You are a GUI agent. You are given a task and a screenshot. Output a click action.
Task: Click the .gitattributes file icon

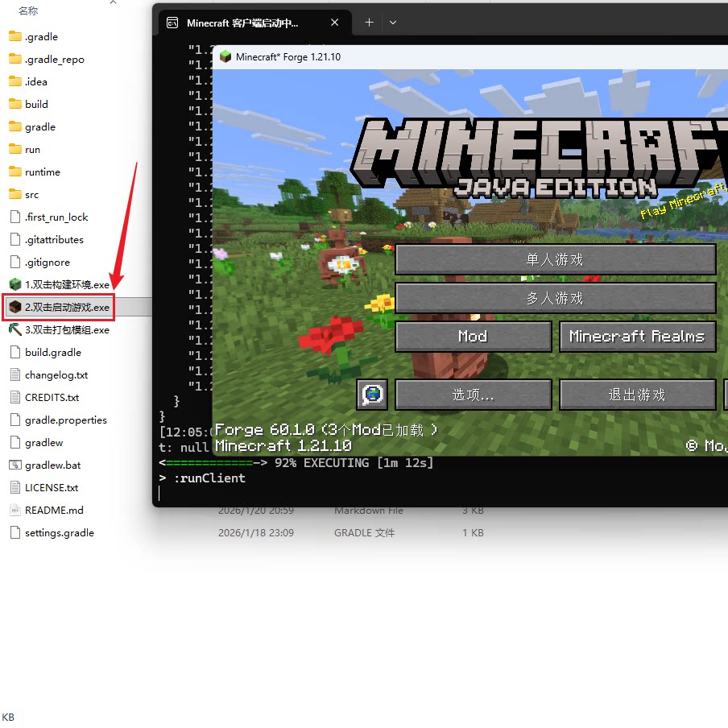coord(14,239)
